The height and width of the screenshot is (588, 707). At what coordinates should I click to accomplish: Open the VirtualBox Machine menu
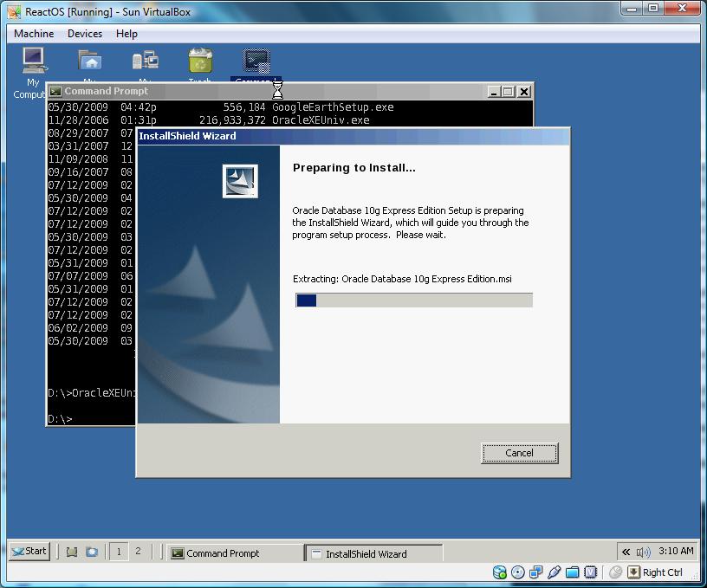(x=34, y=34)
